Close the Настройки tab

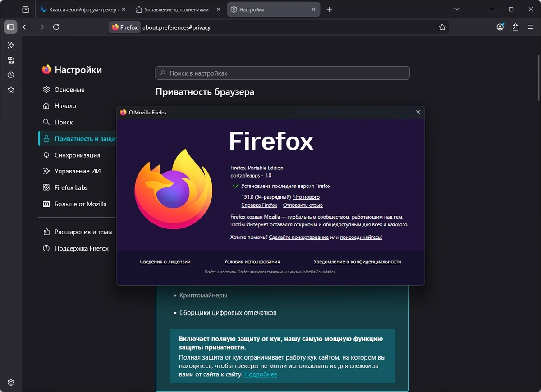click(314, 9)
